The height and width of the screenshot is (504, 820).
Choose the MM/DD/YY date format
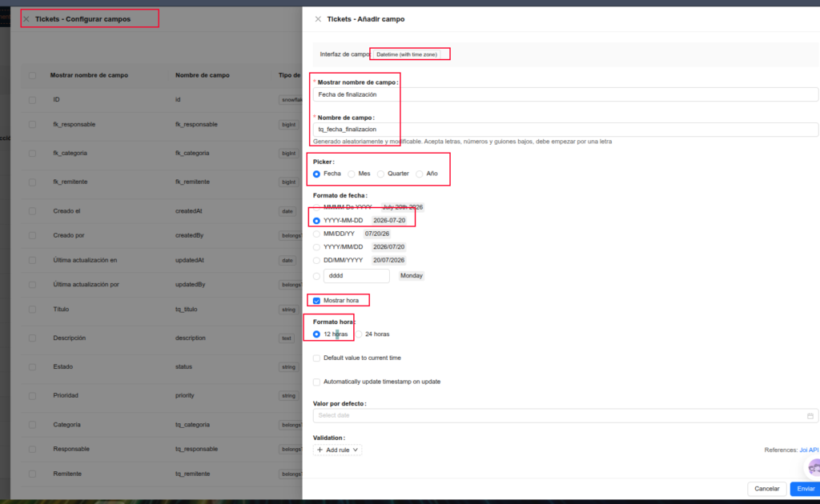coord(316,234)
